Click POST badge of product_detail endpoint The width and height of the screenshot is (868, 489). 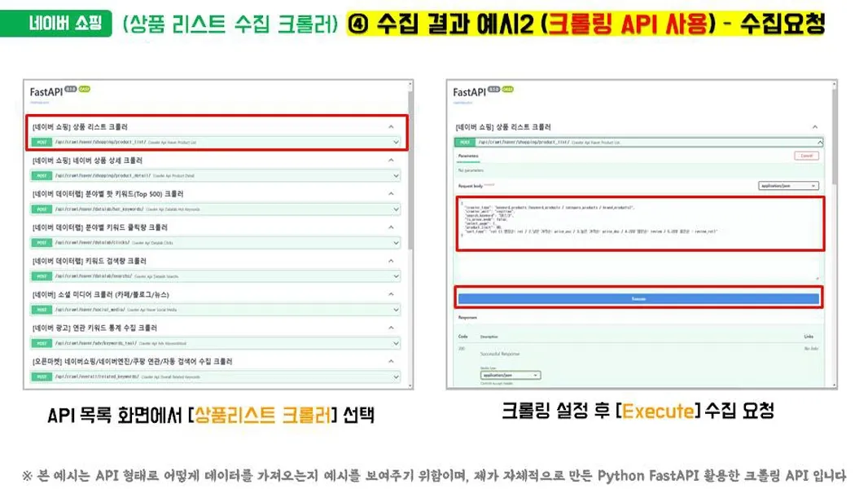click(x=42, y=175)
